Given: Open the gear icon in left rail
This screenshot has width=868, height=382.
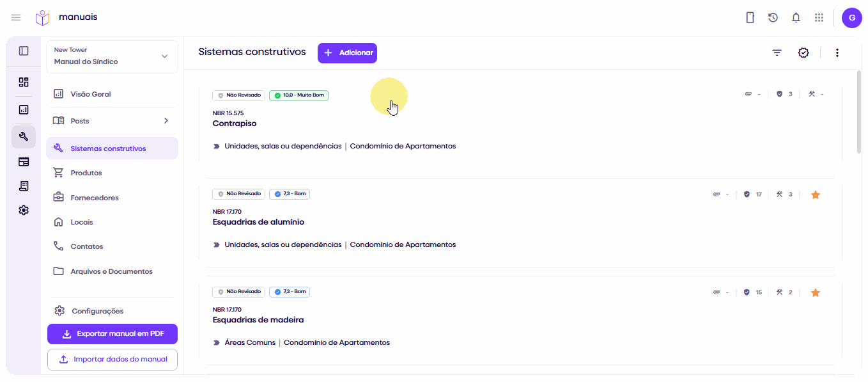Looking at the screenshot, I should (x=24, y=210).
